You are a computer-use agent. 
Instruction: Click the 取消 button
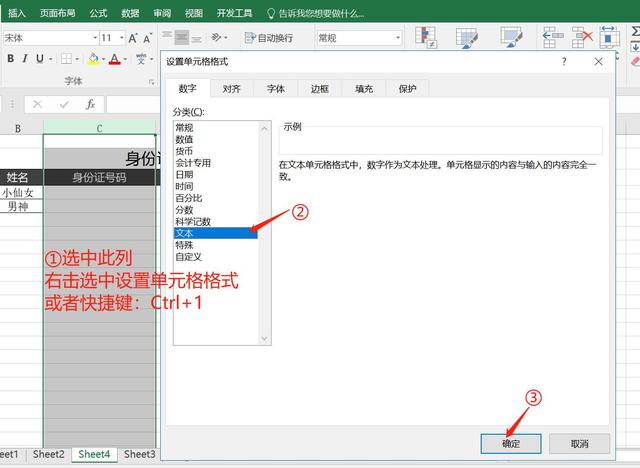(579, 444)
